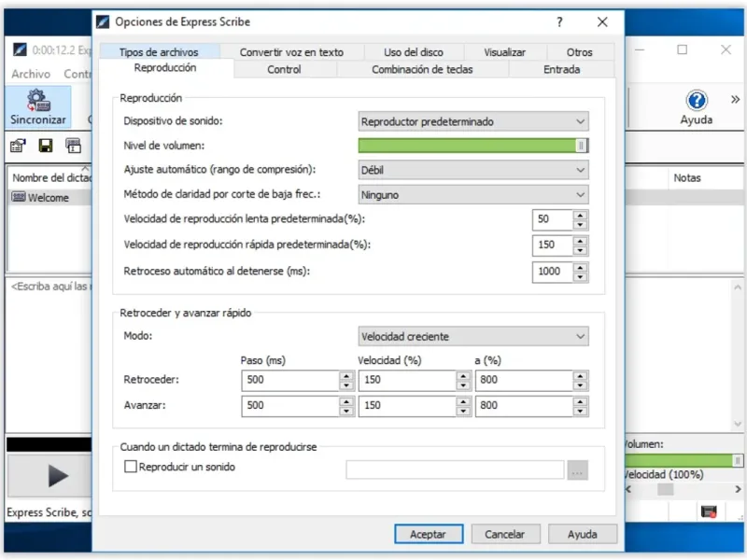This screenshot has height=560, width=747.
Task: Click the status bar recorder icon at bottom right
Action: 709,511
